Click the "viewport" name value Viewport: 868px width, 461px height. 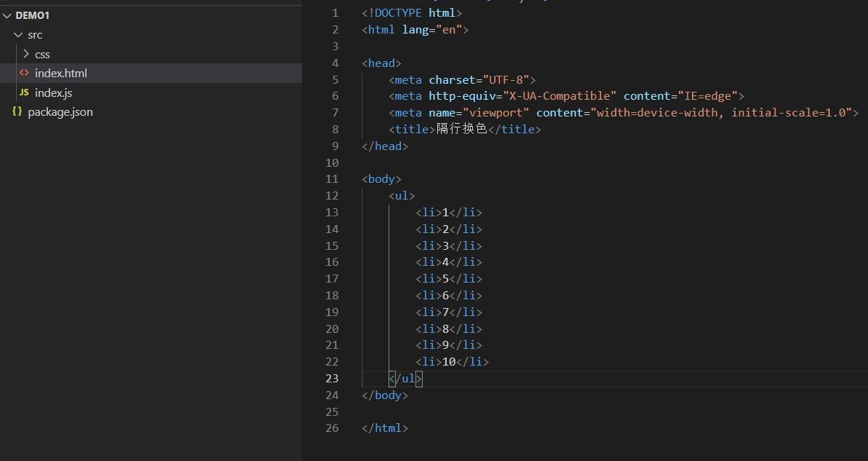[495, 112]
